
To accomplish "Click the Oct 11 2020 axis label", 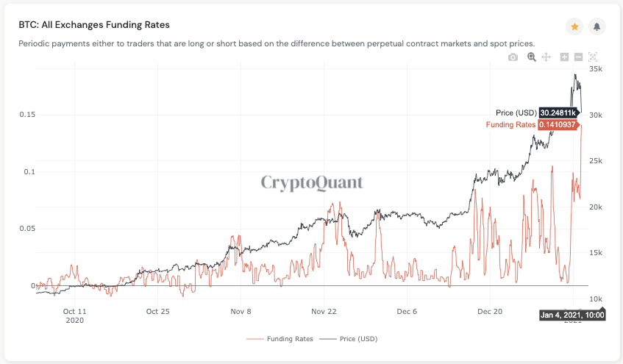I will point(75,316).
